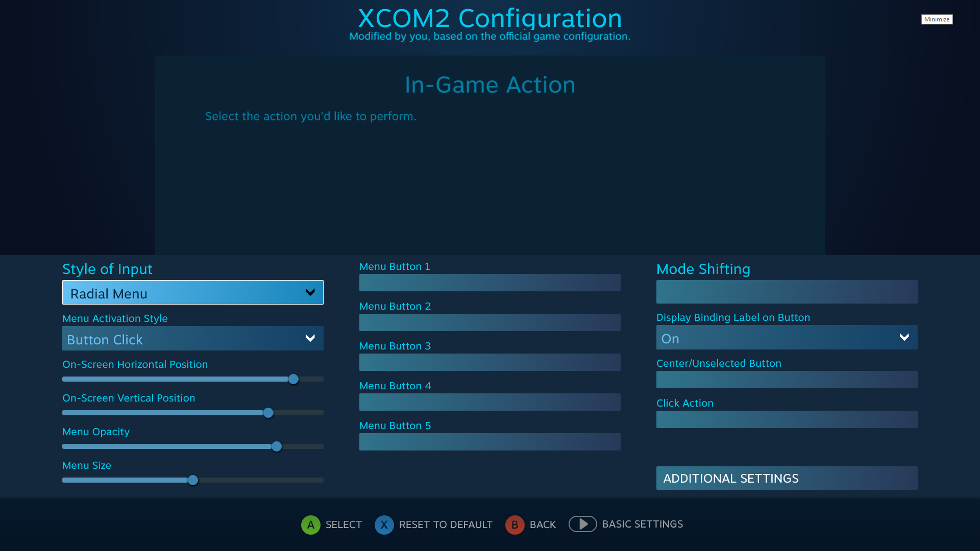Click the Menu Button 3 input field
980x551 pixels.
[489, 362]
